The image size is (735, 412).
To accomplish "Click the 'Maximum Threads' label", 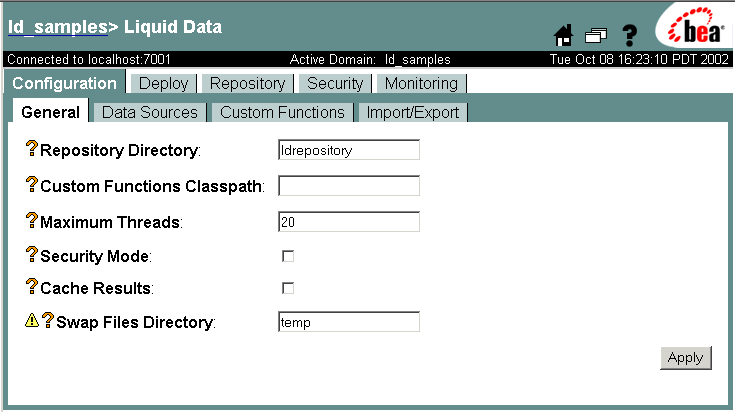I will [x=111, y=222].
